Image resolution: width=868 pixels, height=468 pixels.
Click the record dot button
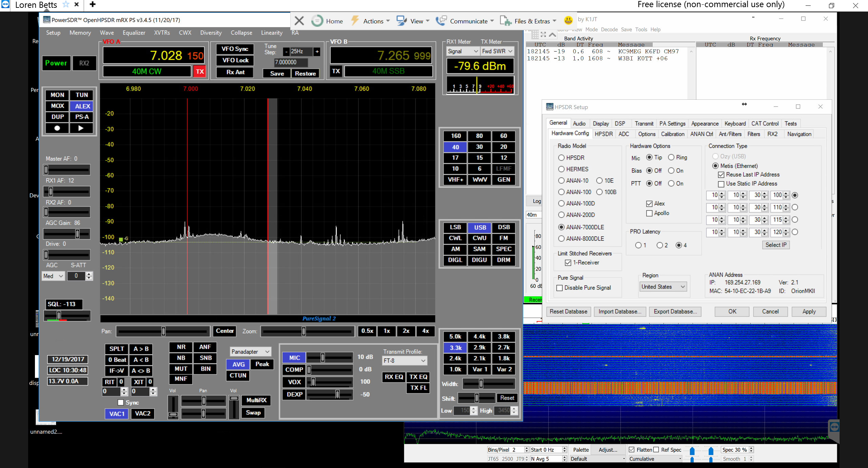[x=57, y=128]
